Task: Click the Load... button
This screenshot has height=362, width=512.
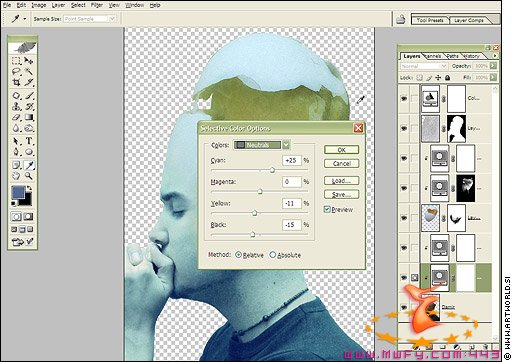Action: (x=341, y=181)
